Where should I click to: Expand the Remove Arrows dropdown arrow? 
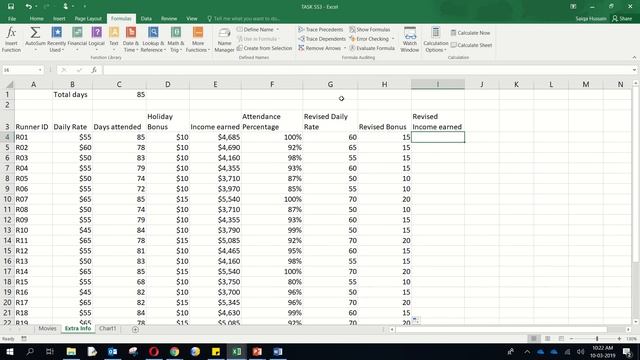click(x=344, y=48)
